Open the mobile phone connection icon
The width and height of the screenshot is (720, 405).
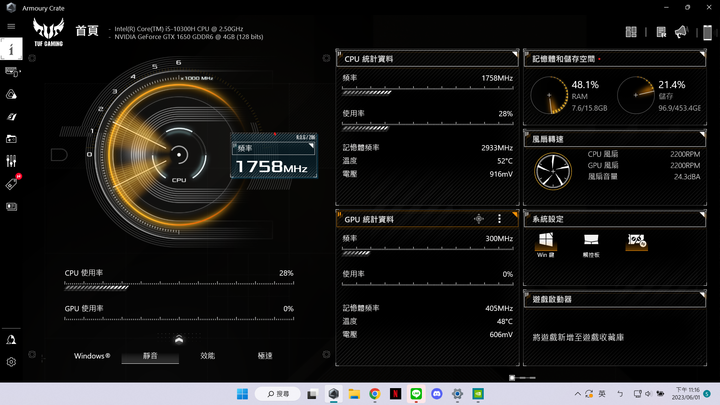(708, 32)
